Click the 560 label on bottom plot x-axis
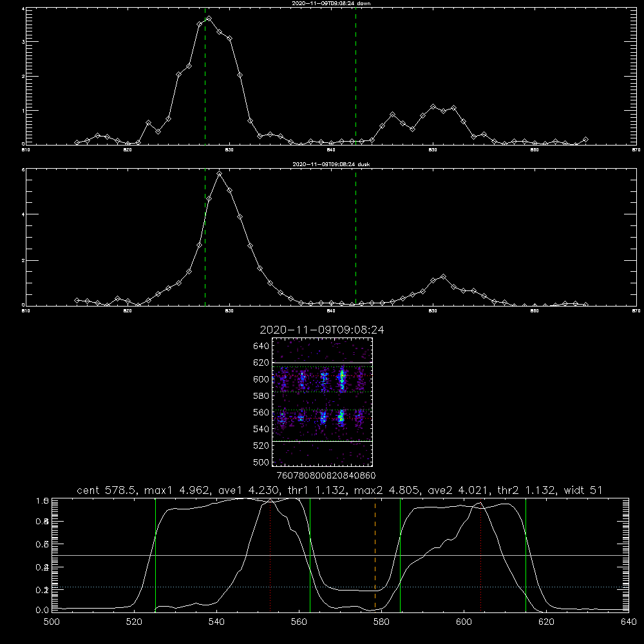 299,622
